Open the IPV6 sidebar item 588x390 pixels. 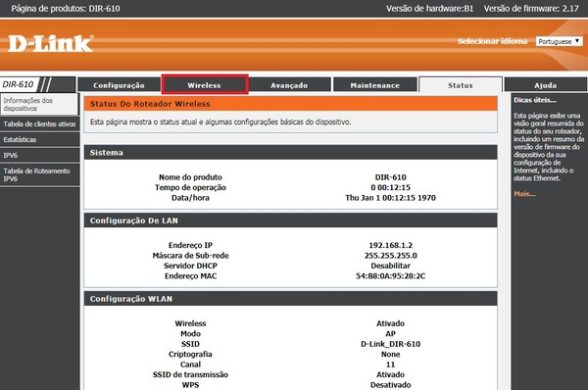point(39,155)
